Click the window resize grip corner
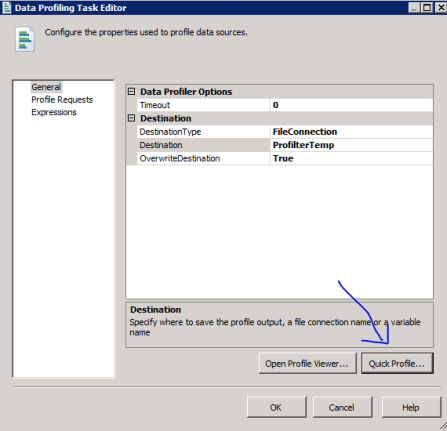 coord(443,426)
